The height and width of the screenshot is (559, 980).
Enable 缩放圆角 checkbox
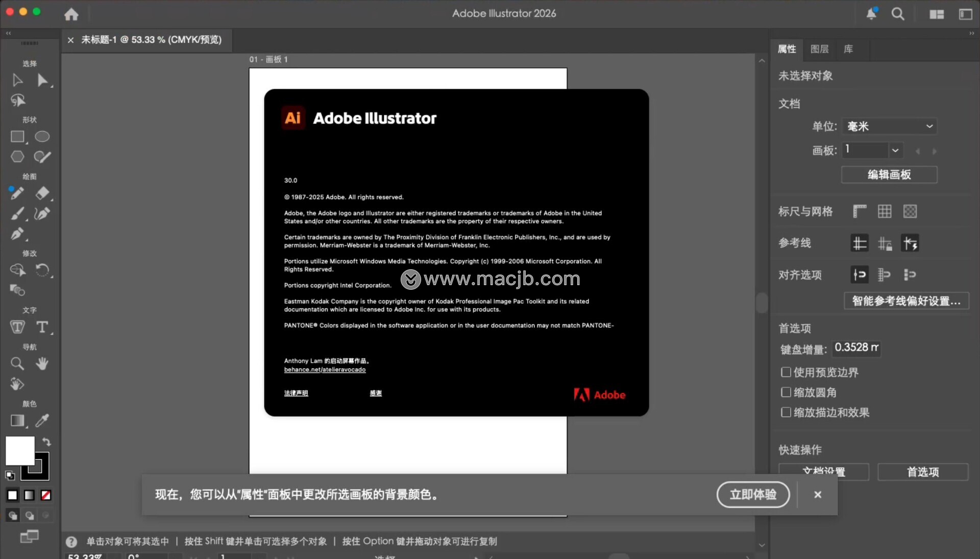786,392
